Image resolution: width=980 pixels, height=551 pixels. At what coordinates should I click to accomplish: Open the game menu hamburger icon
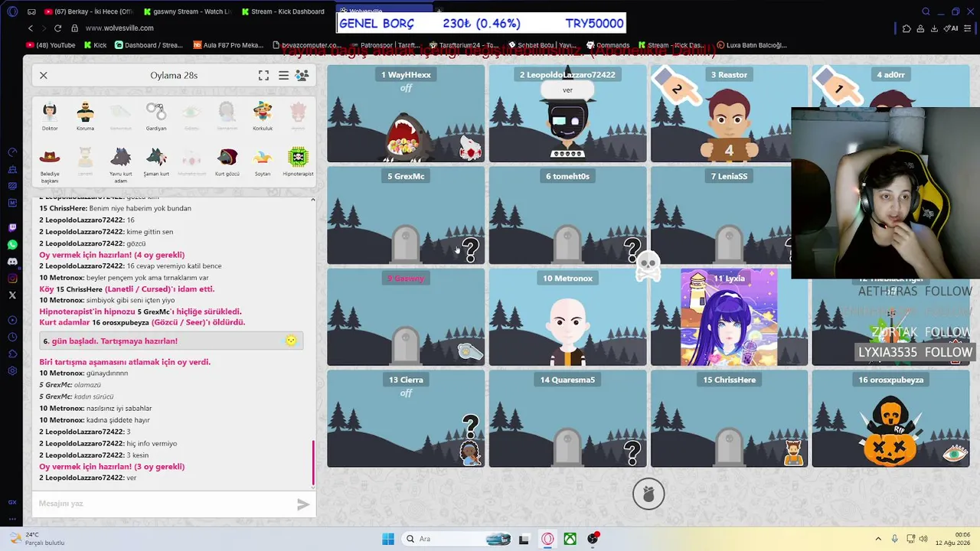283,75
